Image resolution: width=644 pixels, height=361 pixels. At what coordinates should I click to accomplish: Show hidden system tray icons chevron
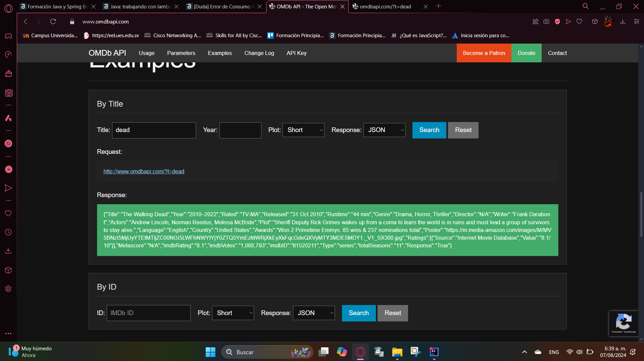pos(525,352)
